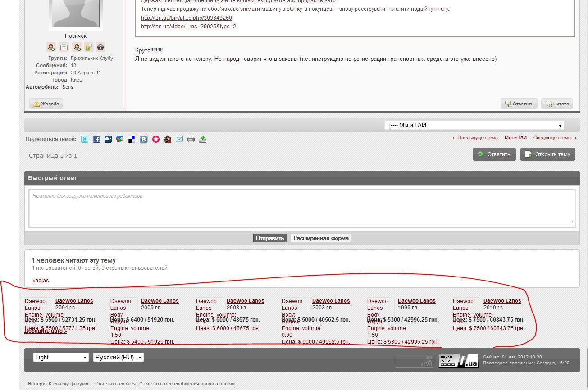This screenshot has width=588, height=390.
Task: Click Наверх link in footer
Action: (36, 384)
